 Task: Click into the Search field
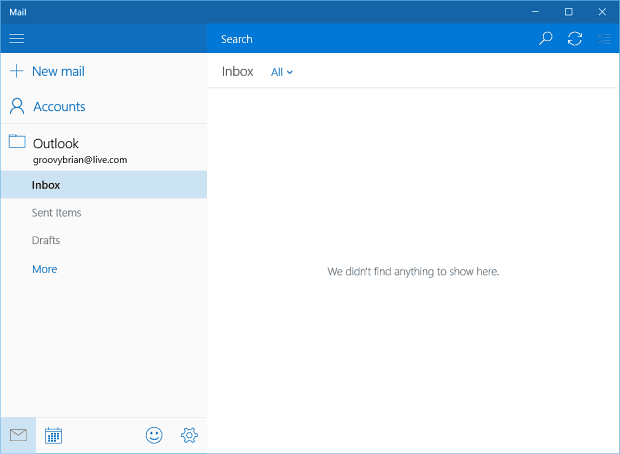click(372, 39)
